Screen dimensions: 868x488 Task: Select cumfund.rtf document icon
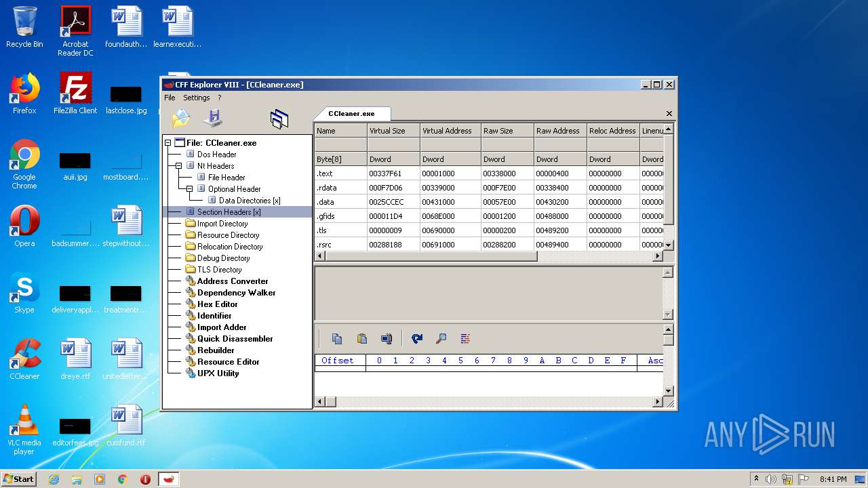click(x=126, y=426)
